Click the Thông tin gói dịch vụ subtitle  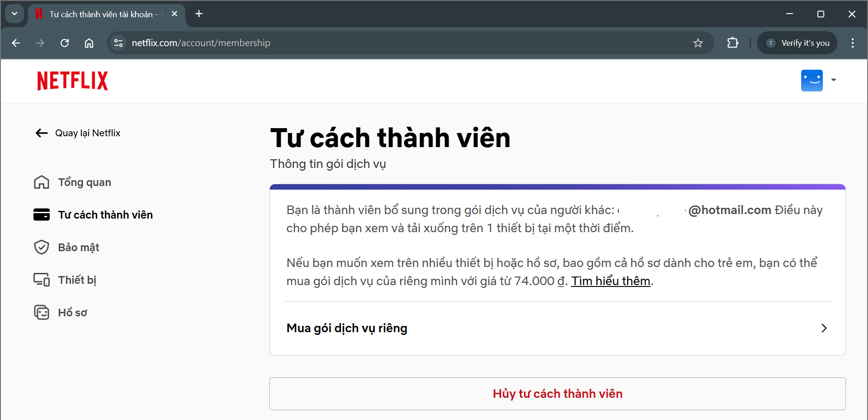(328, 164)
